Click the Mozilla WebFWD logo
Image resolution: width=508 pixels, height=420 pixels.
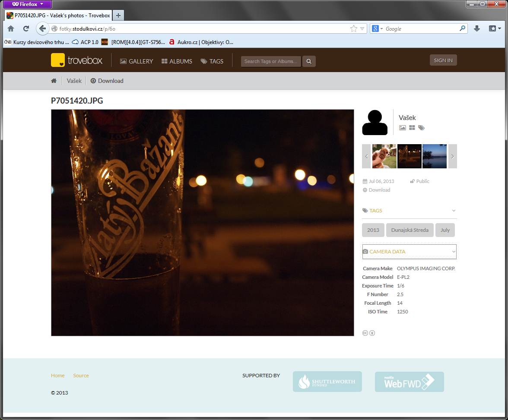(410, 382)
